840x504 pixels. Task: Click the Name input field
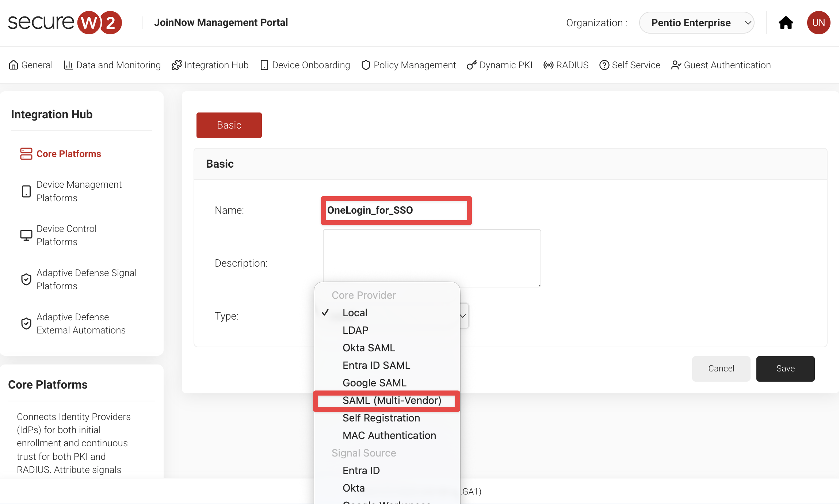tap(396, 210)
